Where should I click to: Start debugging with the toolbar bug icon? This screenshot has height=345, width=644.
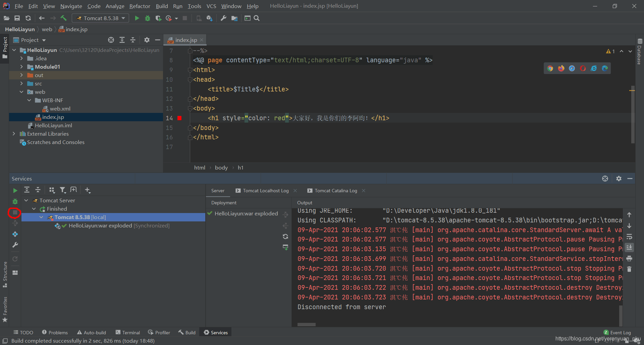(x=148, y=18)
